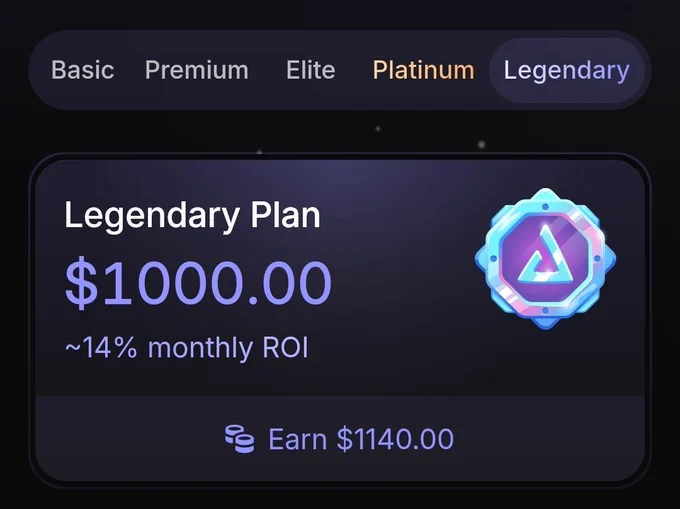Select the highlighted Legendary tab
The image size is (680, 509).
pyautogui.click(x=566, y=70)
